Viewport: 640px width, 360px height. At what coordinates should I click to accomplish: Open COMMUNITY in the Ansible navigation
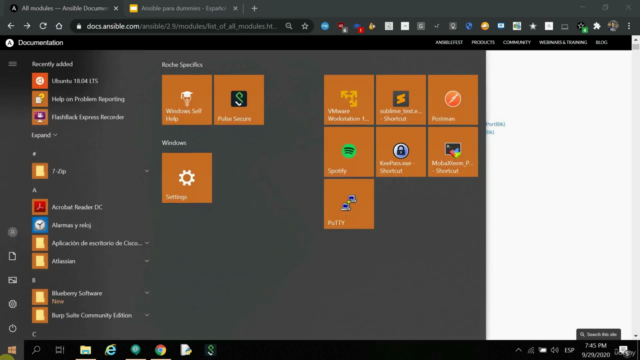coord(517,42)
